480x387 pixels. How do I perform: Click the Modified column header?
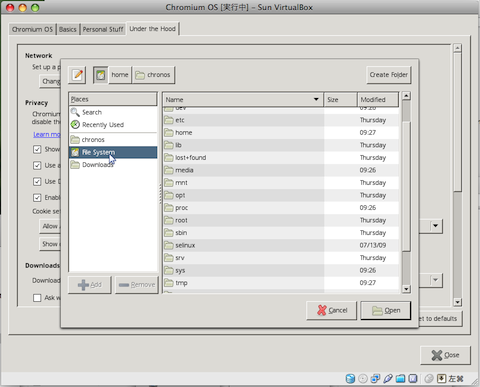coord(378,100)
